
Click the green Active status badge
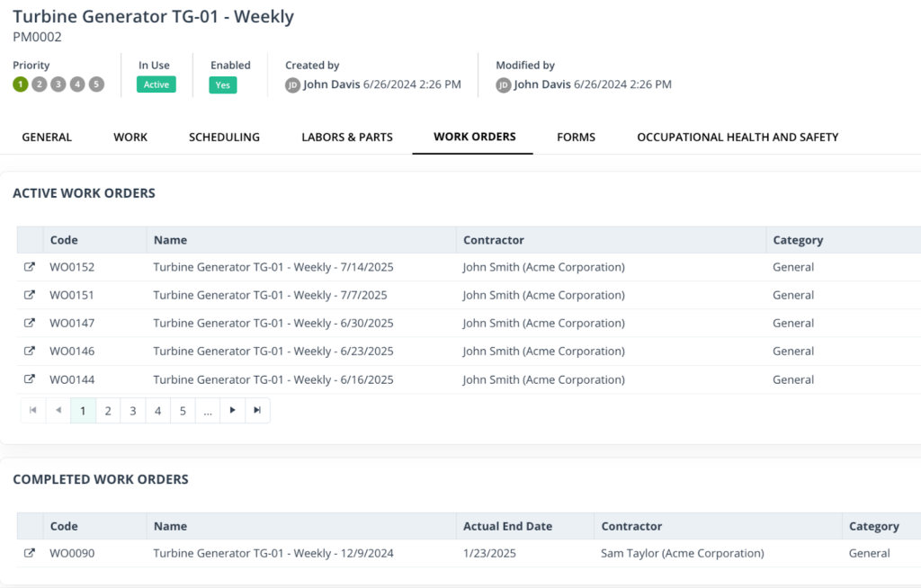coord(156,84)
